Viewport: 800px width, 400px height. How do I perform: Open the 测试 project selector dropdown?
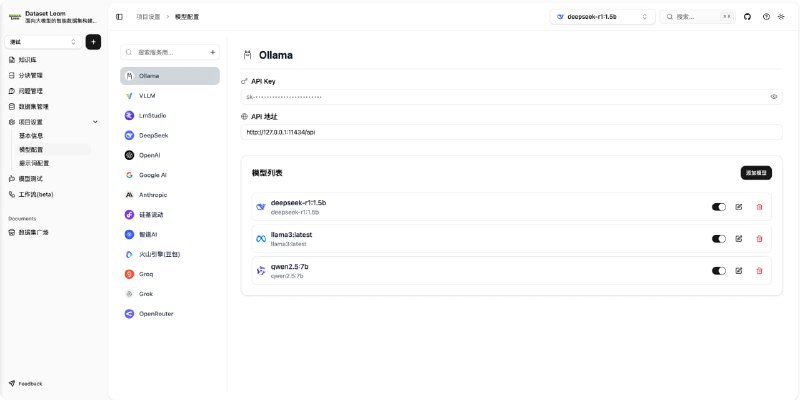pos(44,42)
